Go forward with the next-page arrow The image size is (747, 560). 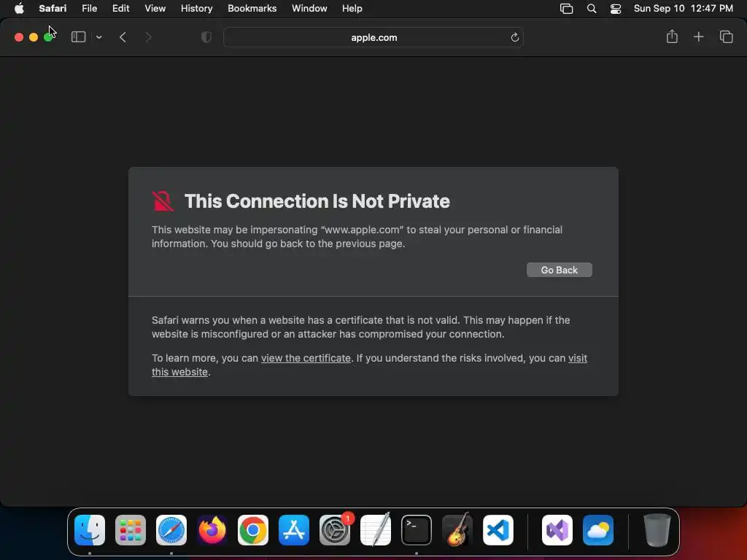tap(148, 37)
